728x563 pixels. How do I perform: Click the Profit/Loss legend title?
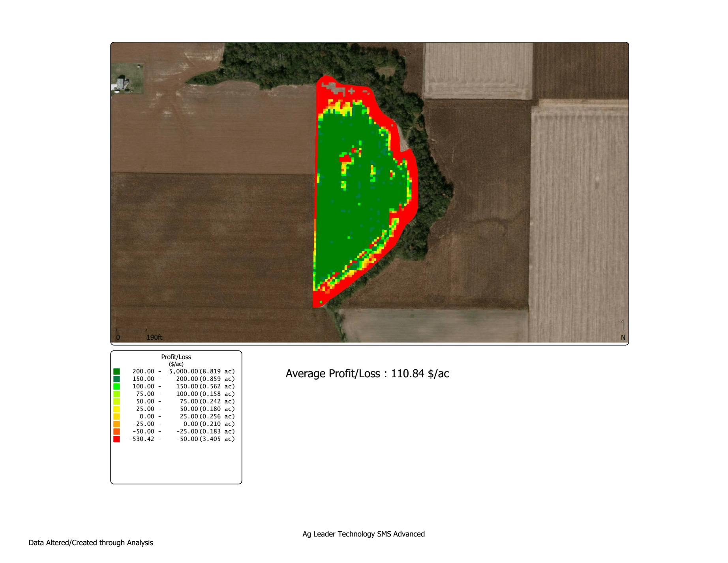point(176,357)
